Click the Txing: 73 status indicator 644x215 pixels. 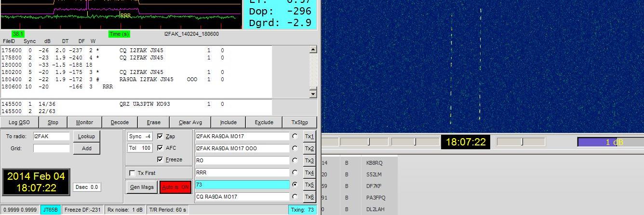click(x=303, y=210)
